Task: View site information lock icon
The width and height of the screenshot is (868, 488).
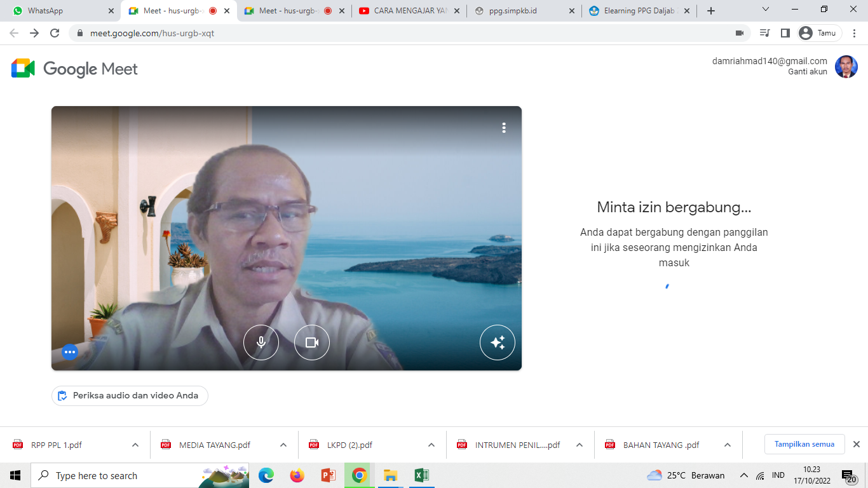Action: [80, 33]
